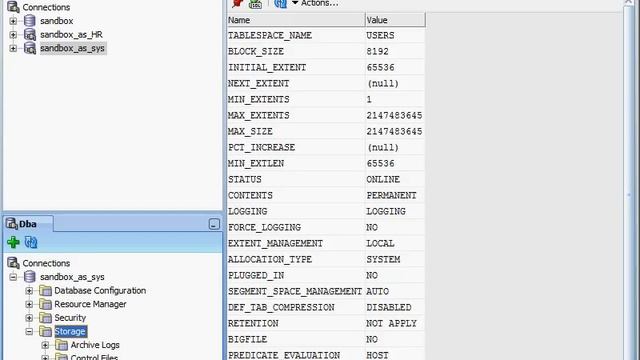The height and width of the screenshot is (360, 640).
Task: Click the NEXT_EXTENT (null) value
Action: tap(395, 83)
